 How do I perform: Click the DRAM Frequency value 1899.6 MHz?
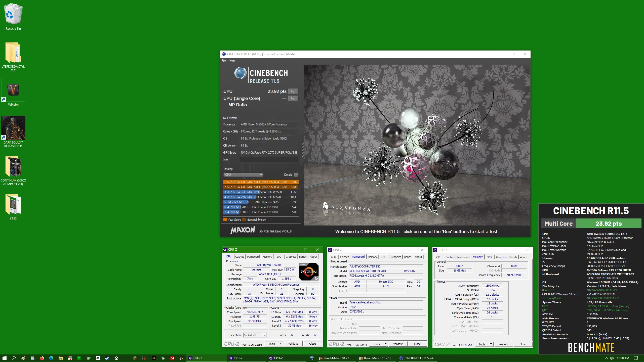pyautogui.click(x=492, y=286)
